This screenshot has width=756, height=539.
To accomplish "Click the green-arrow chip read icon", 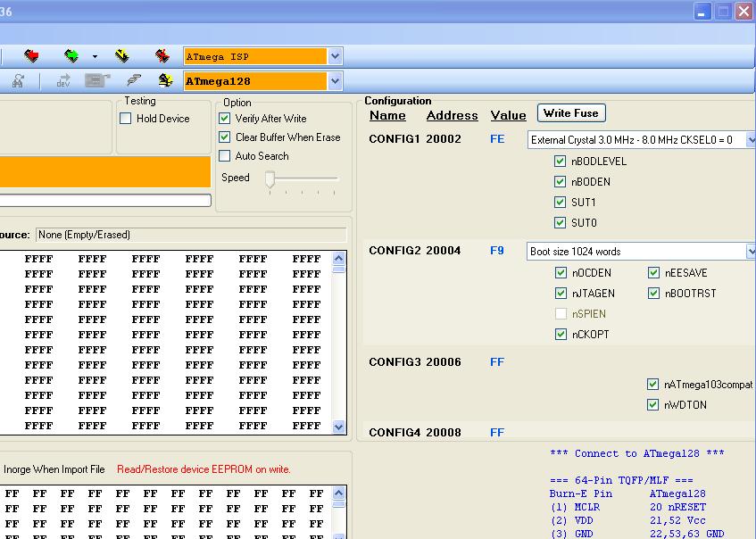I will pos(71,56).
